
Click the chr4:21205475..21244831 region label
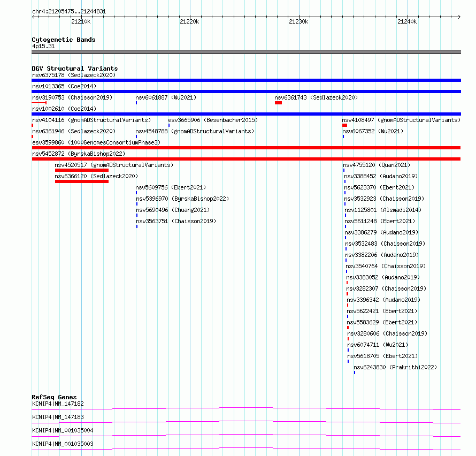point(69,12)
